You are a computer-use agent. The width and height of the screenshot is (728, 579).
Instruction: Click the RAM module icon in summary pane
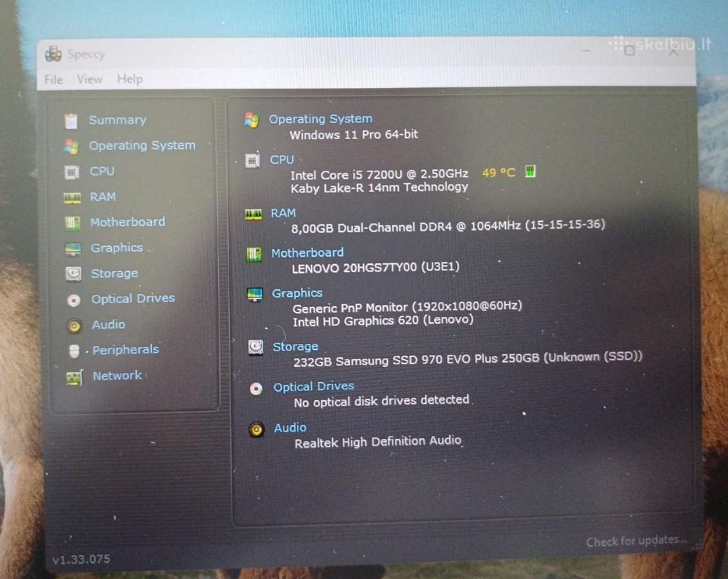point(253,214)
